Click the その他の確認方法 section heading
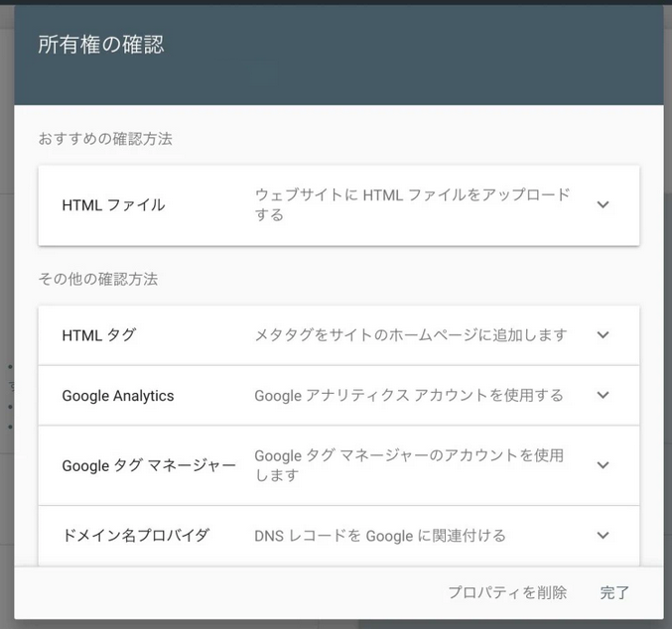This screenshot has height=629, width=672. pos(98,280)
